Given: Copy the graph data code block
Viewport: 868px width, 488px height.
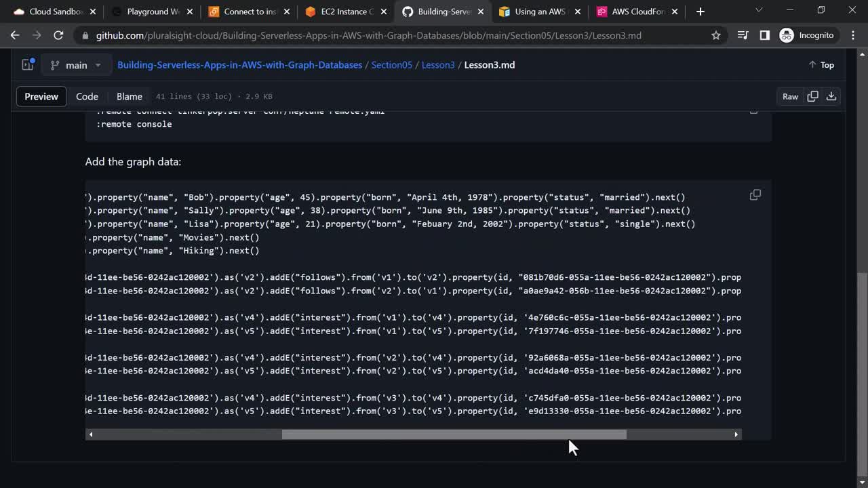Looking at the screenshot, I should [755, 195].
